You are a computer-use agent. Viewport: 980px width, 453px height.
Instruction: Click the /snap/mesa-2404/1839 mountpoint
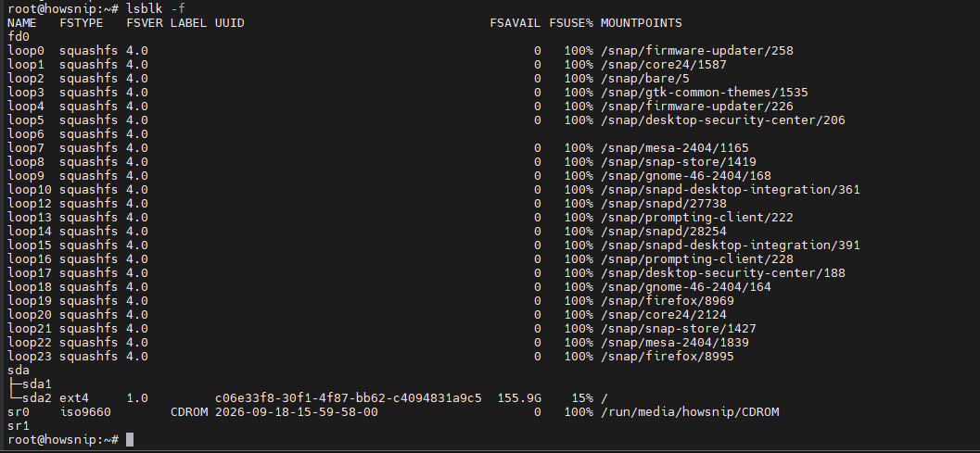click(x=674, y=343)
